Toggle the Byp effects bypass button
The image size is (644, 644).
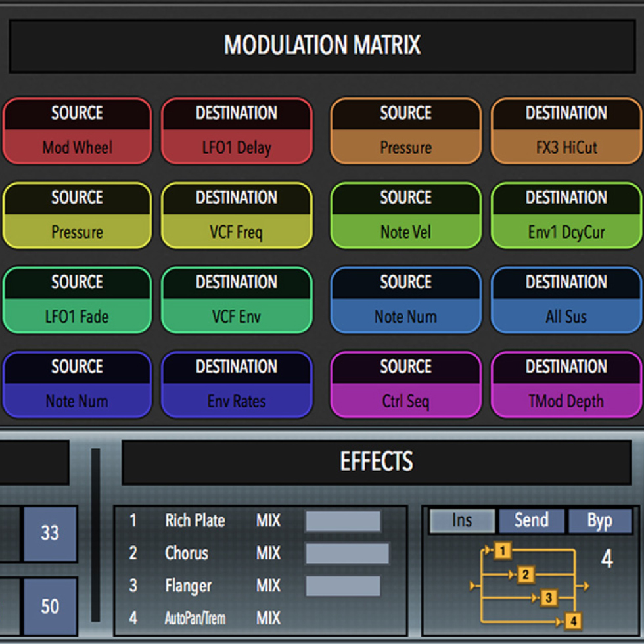pos(600,520)
